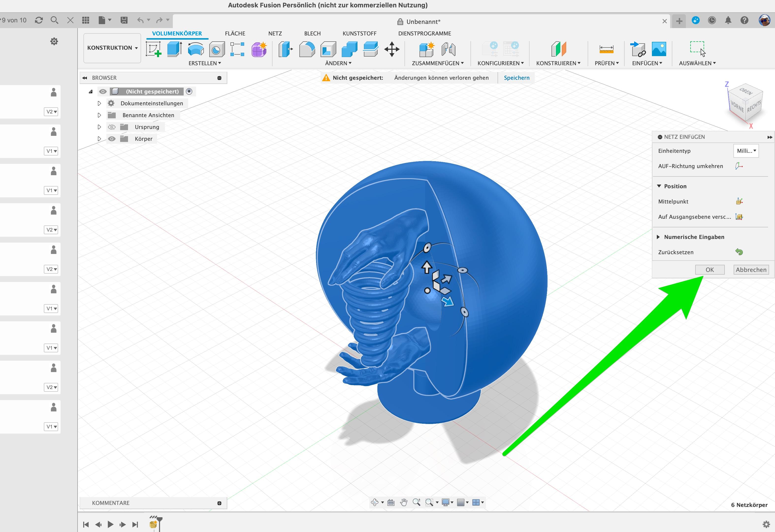Play the timeline
Image resolution: width=775 pixels, height=532 pixels.
pyautogui.click(x=110, y=524)
